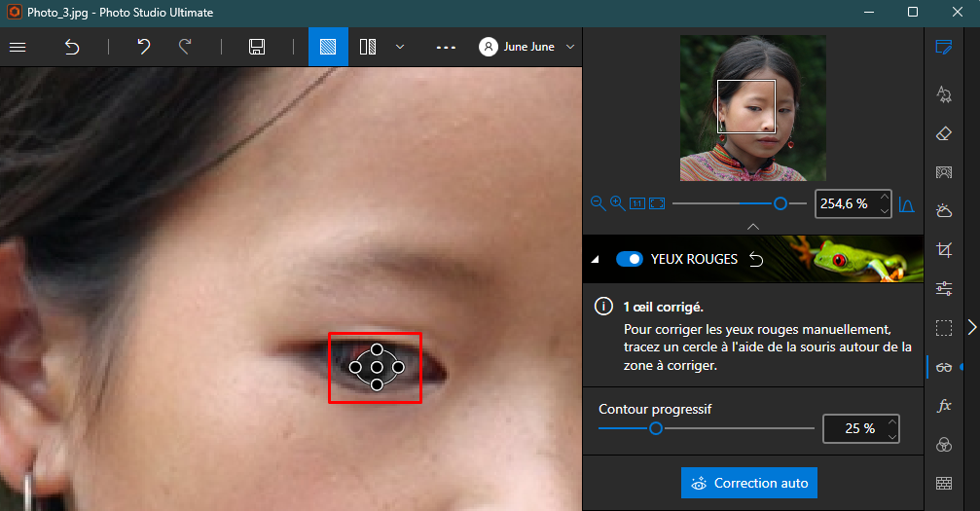Click the 'Contour progressif' label

[655, 409]
